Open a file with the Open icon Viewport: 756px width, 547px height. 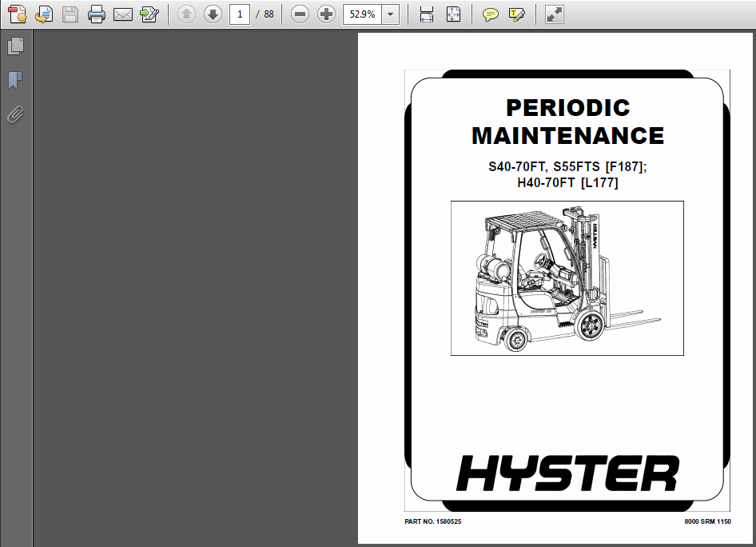coord(44,14)
